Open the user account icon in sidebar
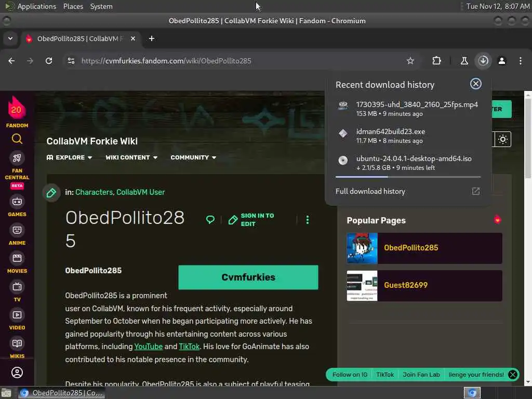The image size is (532, 399). click(x=17, y=373)
